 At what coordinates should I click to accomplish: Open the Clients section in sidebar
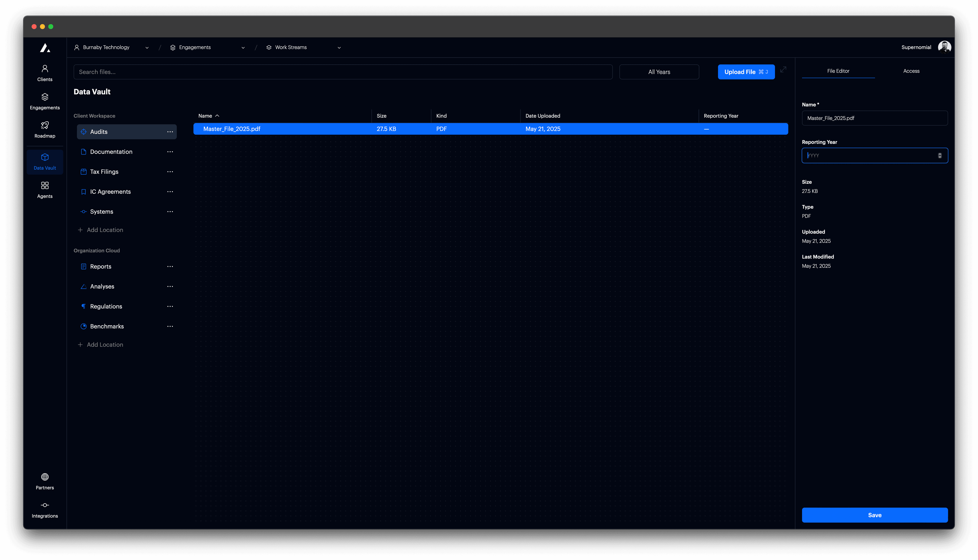[x=45, y=73]
